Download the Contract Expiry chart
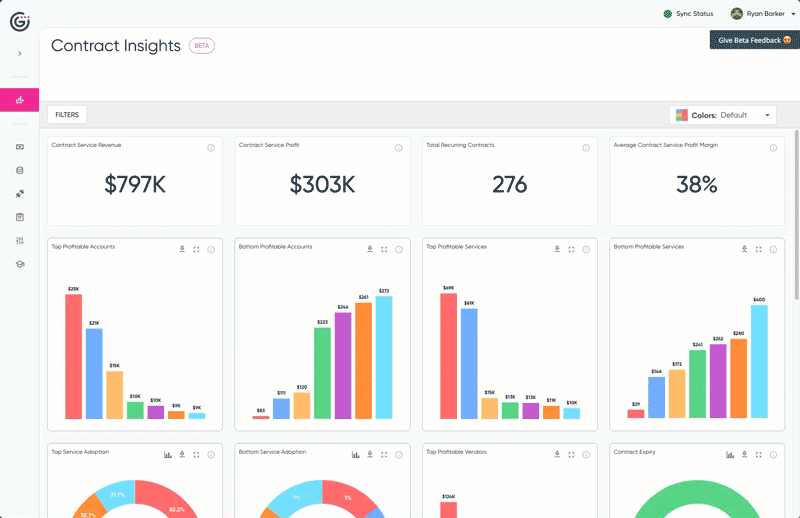The width and height of the screenshot is (800, 518). 744,454
